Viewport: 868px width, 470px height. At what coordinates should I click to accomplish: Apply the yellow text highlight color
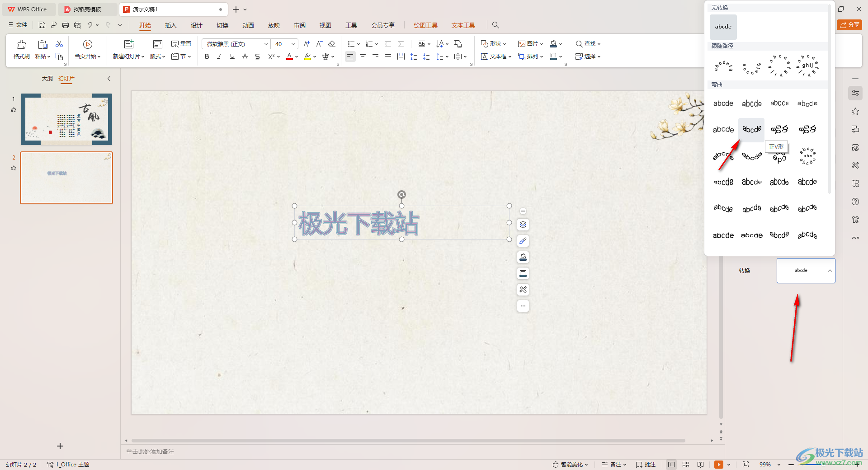click(307, 56)
